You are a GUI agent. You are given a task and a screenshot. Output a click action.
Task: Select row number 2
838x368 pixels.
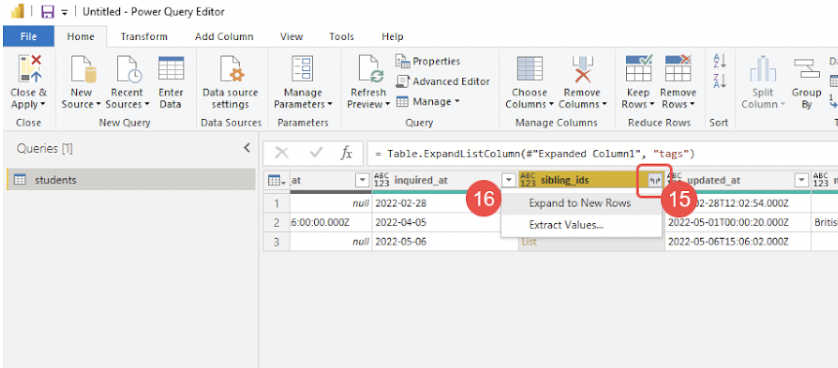click(276, 223)
